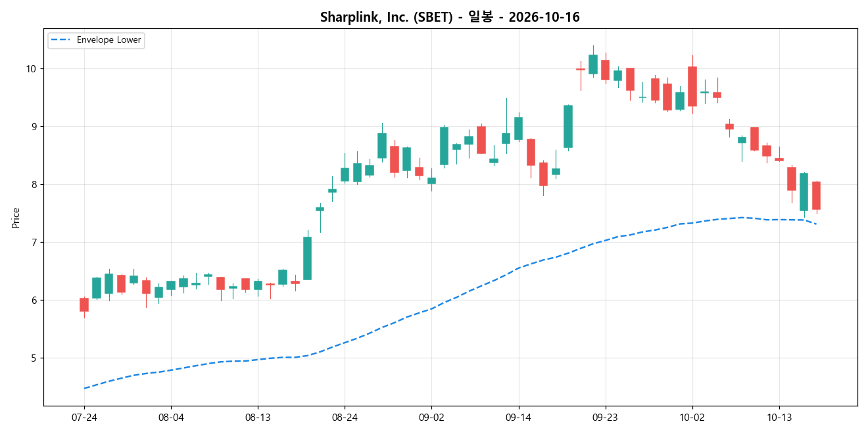The width and height of the screenshot is (868, 434).
Task: Select the 09-14 x-axis date label
Action: click(519, 417)
